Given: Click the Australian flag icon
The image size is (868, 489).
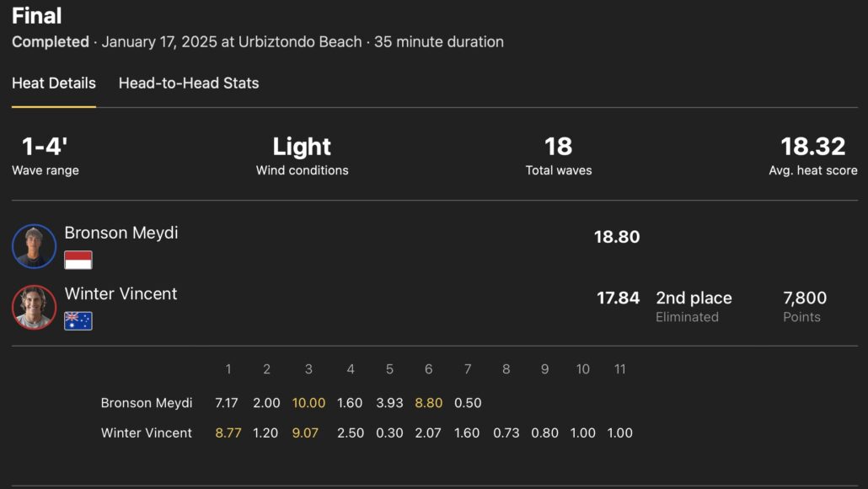Looking at the screenshot, I should tap(78, 320).
